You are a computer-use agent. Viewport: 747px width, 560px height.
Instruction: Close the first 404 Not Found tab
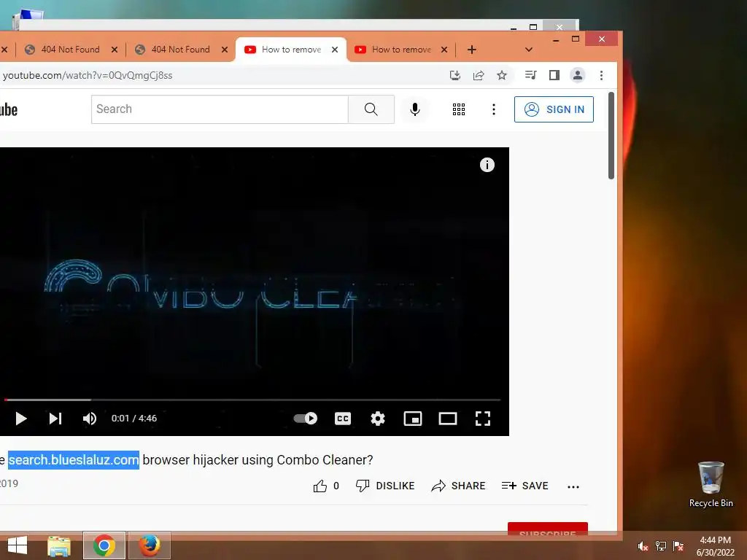[115, 50]
